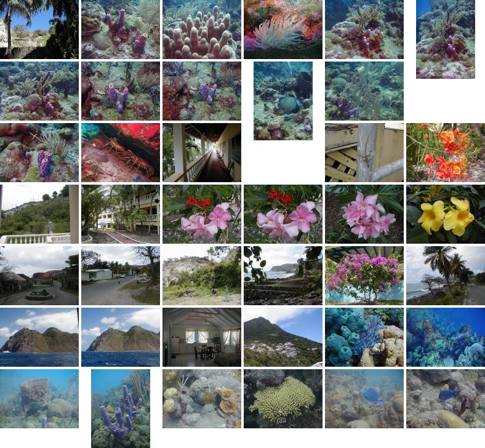Open the lone pink oleander cluster photo

(x=364, y=214)
